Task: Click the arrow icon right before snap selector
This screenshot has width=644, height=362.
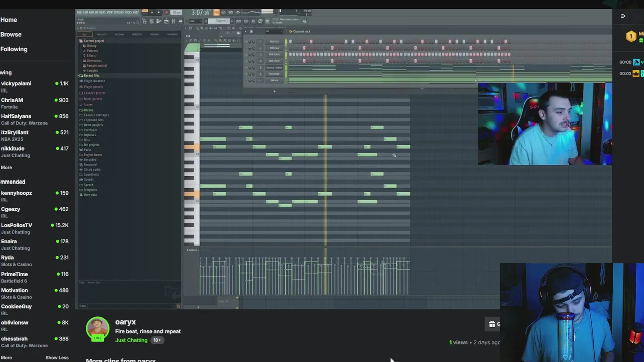Action: click(180, 21)
